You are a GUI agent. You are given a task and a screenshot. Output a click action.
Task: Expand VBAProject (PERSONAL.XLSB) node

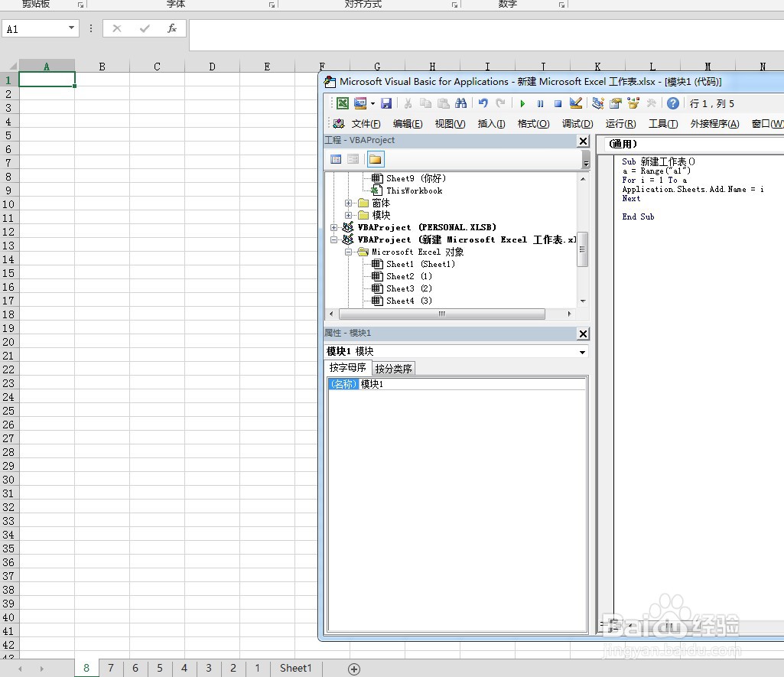[x=334, y=227]
